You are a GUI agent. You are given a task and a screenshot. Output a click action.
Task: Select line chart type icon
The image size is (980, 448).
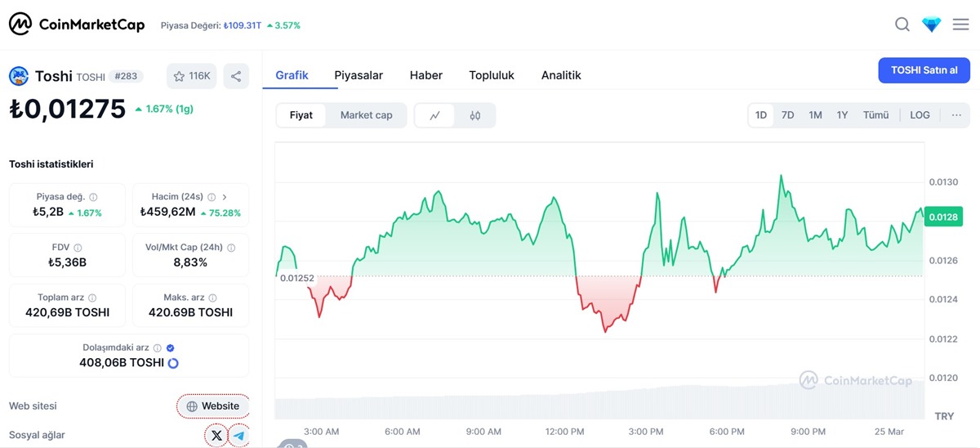(435, 115)
